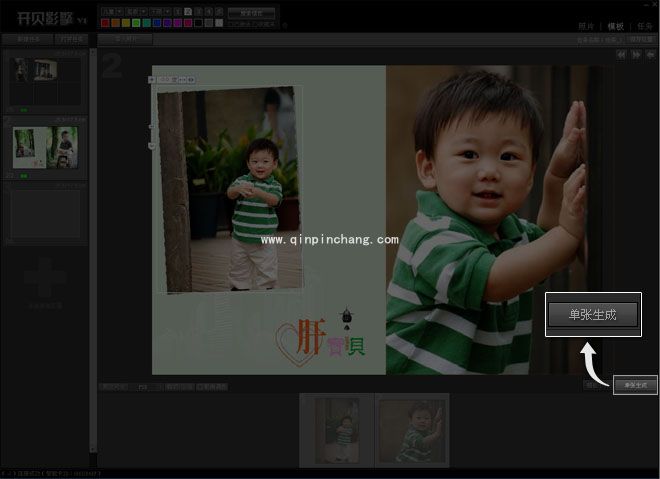Select the left photo thumbnail in bottom strip
The width and height of the screenshot is (660, 479).
point(336,430)
